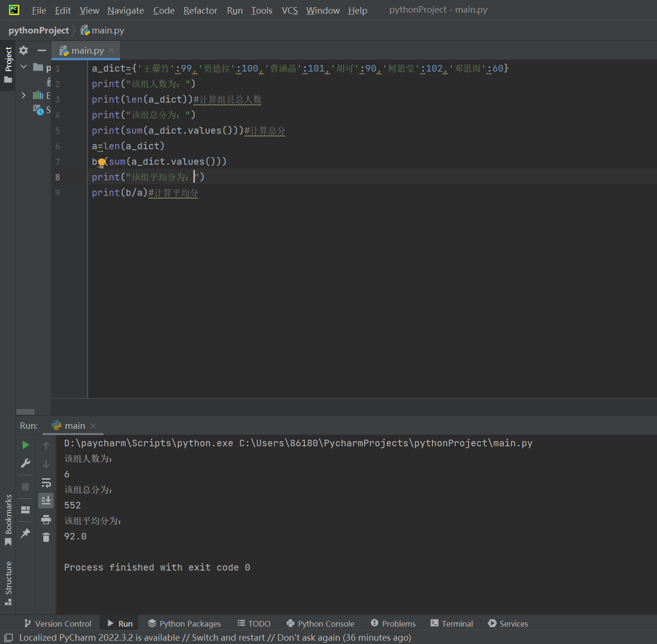Click the a=len(a_dict) code line

point(128,146)
